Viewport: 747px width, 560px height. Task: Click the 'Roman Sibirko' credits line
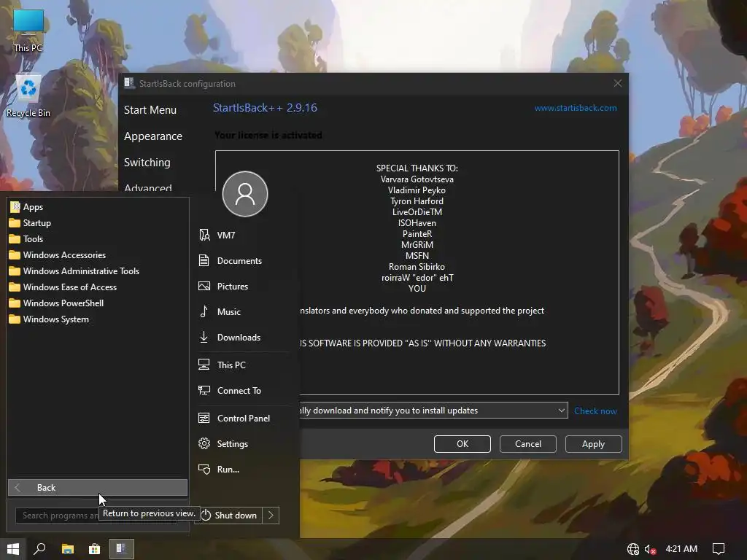(417, 267)
